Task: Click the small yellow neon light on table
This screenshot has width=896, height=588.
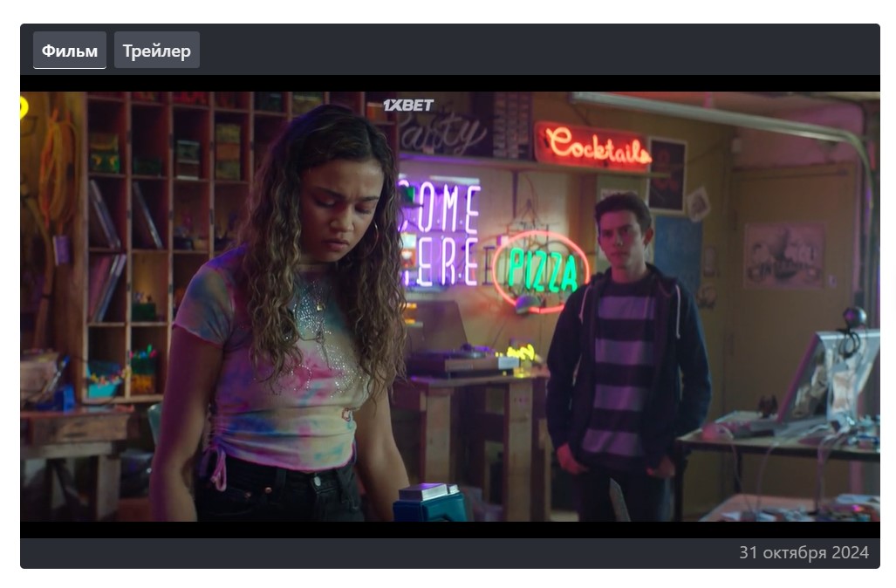Action: pos(521,353)
